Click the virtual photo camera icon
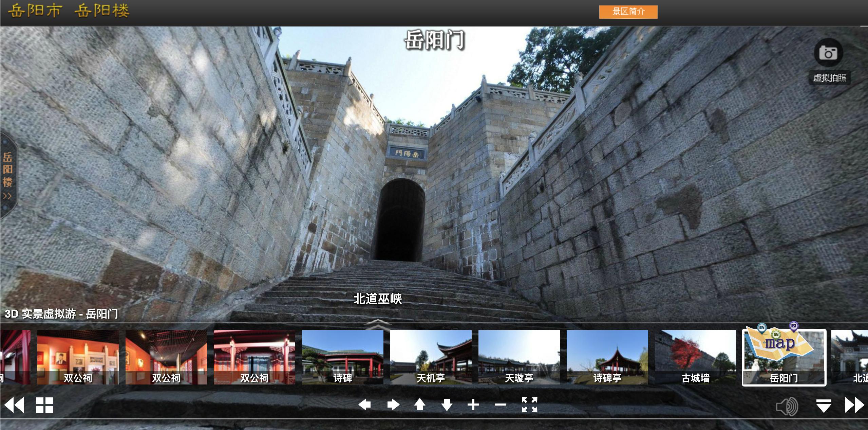 click(828, 53)
